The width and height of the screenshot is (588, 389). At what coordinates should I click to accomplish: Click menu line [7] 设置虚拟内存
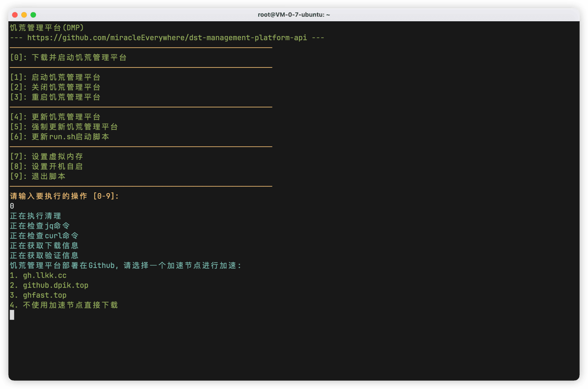pyautogui.click(x=47, y=157)
